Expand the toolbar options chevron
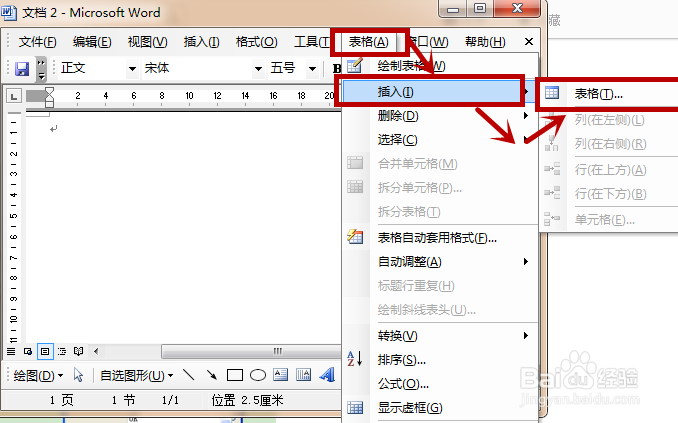The image size is (678, 423). (x=41, y=69)
